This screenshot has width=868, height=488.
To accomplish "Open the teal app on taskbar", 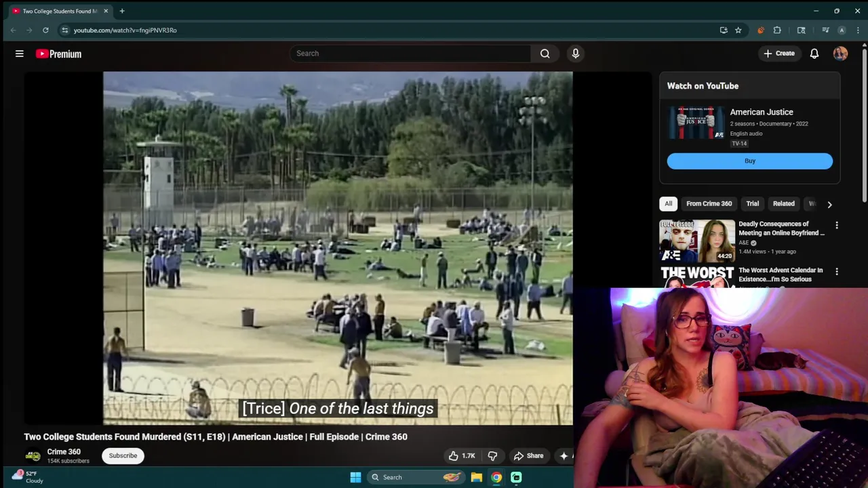I will 516,477.
